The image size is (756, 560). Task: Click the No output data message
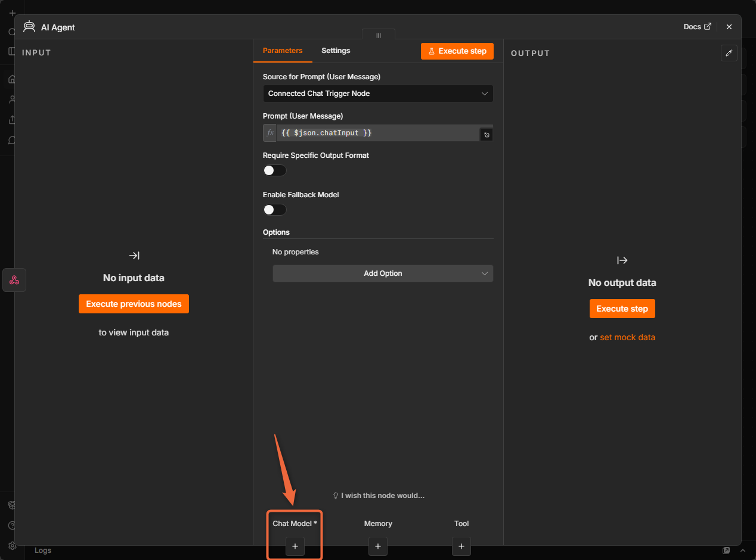(x=622, y=282)
